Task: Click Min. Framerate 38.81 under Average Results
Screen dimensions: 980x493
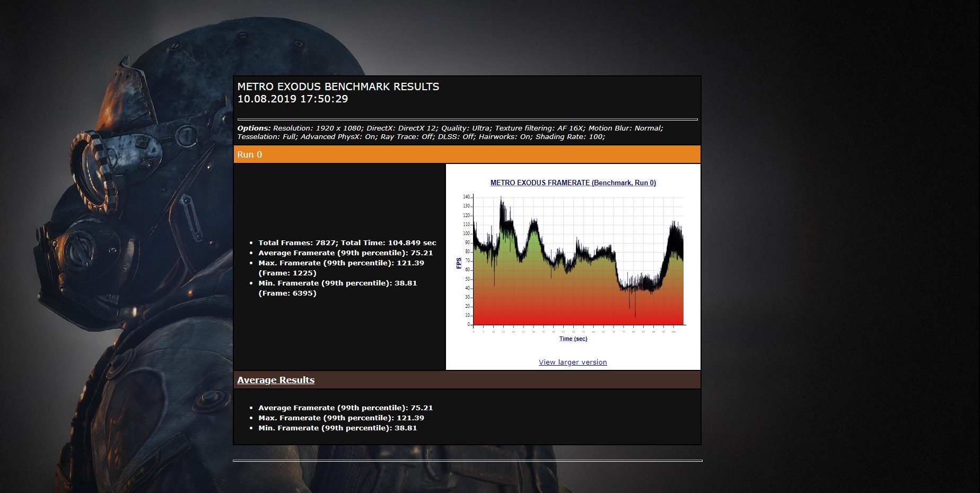Action: coord(338,428)
